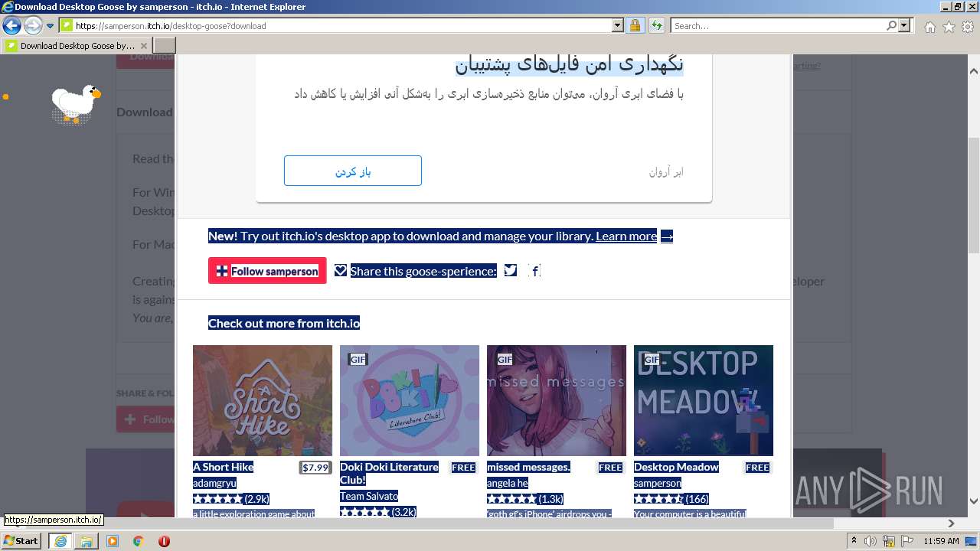Click the FREE tag on Desktop Meadow

pyautogui.click(x=757, y=468)
